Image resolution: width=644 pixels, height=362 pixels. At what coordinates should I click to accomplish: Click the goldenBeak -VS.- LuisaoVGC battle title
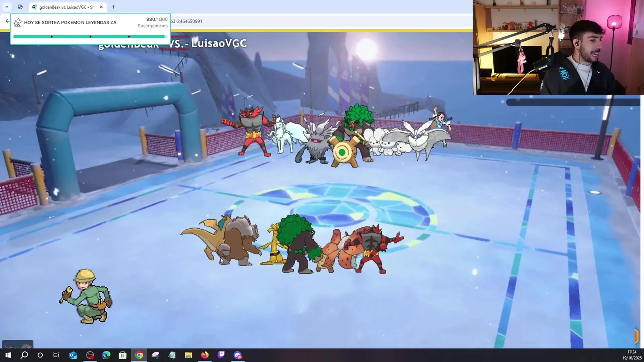(172, 44)
